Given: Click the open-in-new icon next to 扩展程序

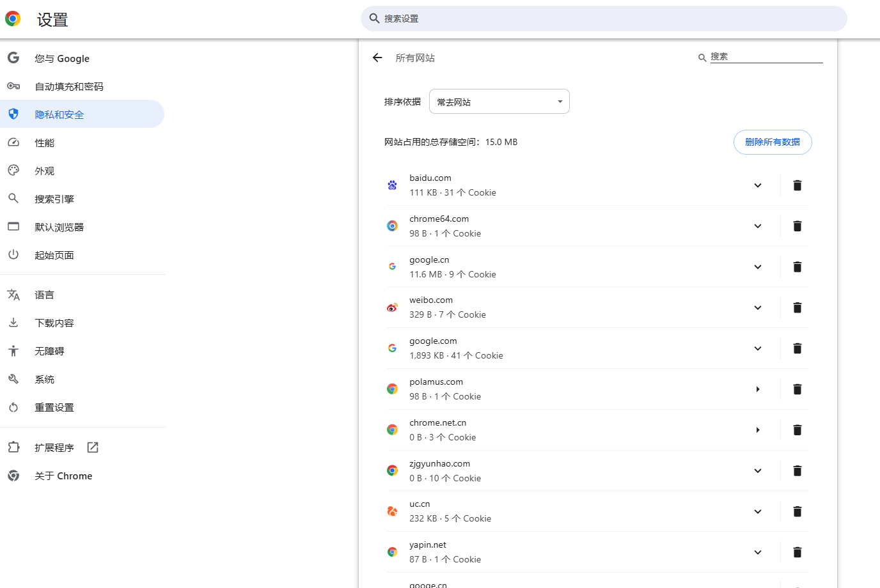Looking at the screenshot, I should click(93, 447).
